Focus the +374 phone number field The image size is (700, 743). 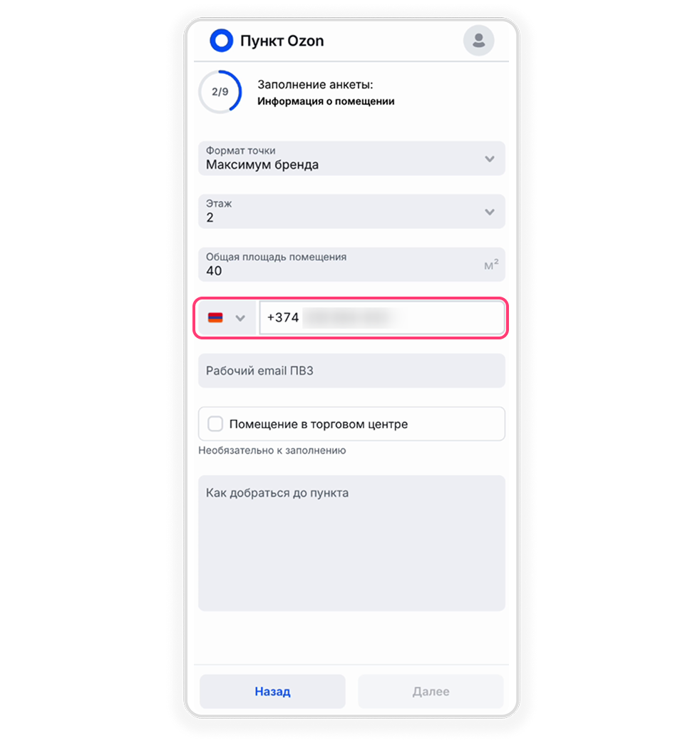pos(382,318)
